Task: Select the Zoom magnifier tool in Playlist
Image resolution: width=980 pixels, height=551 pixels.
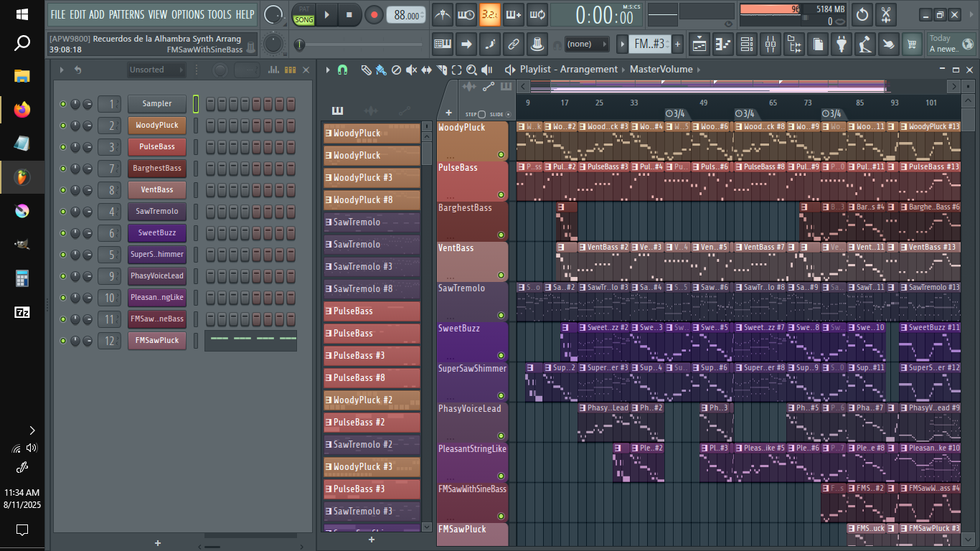Action: [471, 70]
